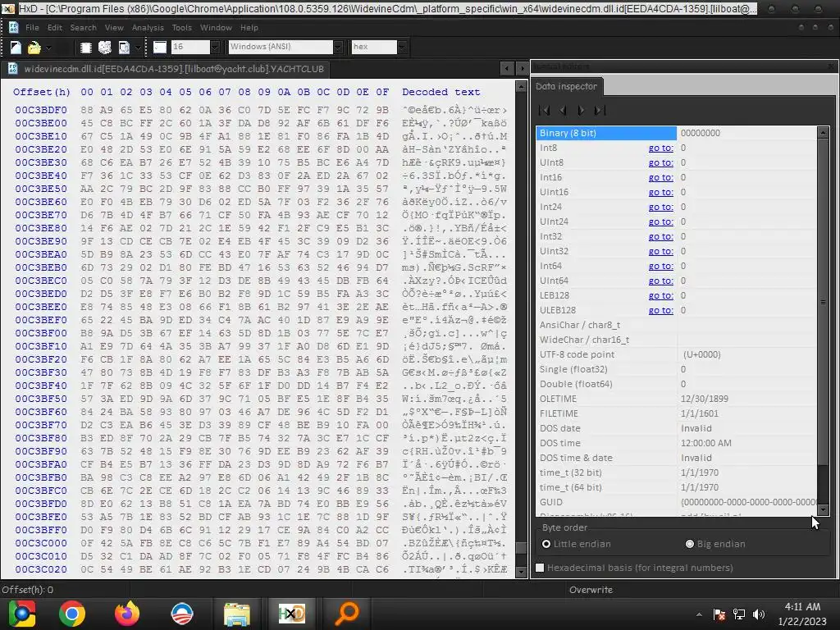Create a new file with the New toolbar icon
The height and width of the screenshot is (630, 840).
click(16, 48)
